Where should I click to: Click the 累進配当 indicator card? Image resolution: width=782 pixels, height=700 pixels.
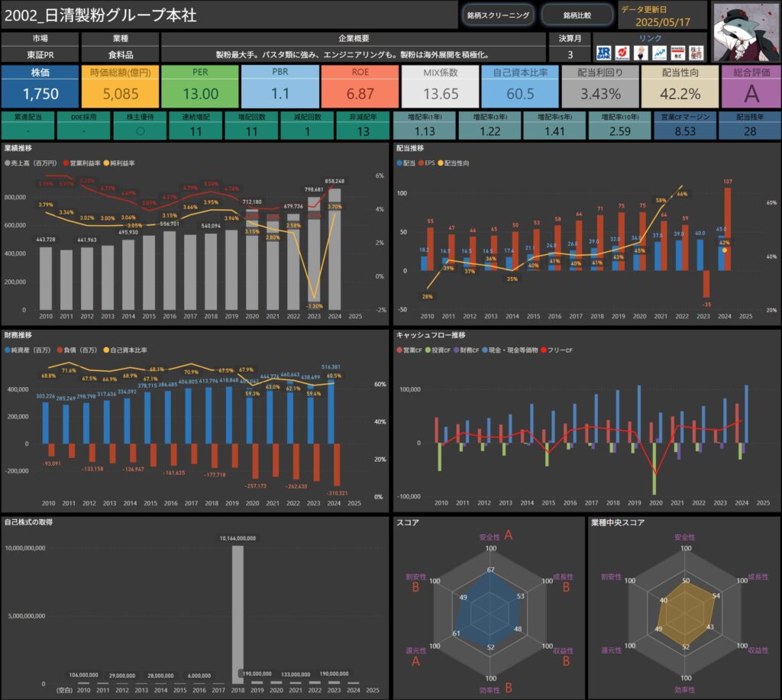[x=28, y=126]
